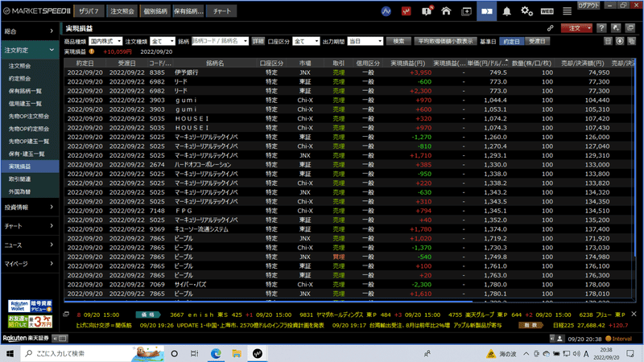Toggle 平均取得価額小数表示
This screenshot has width=644, height=362.
click(x=445, y=41)
